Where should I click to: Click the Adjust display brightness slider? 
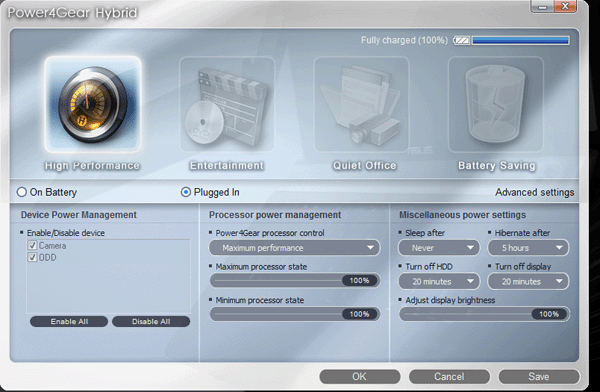484,314
